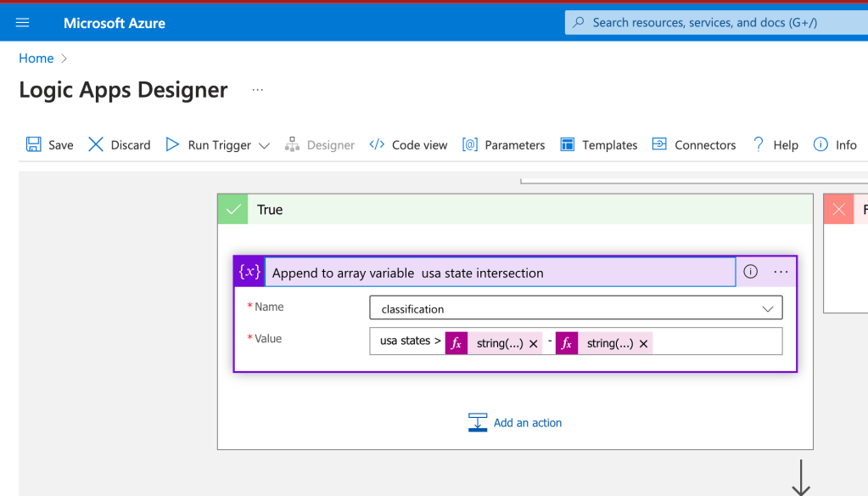Click the floppy disk Save icon
The height and width of the screenshot is (496, 868).
(x=33, y=144)
